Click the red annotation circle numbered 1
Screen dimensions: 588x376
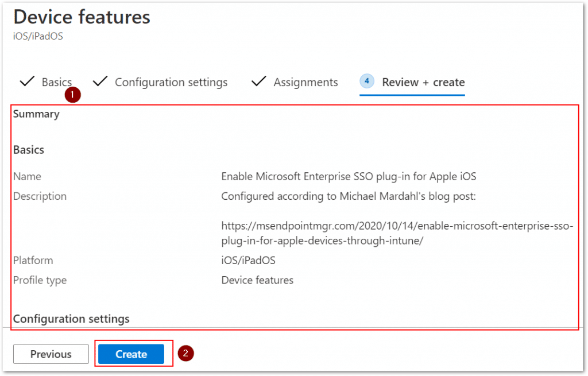click(x=72, y=95)
